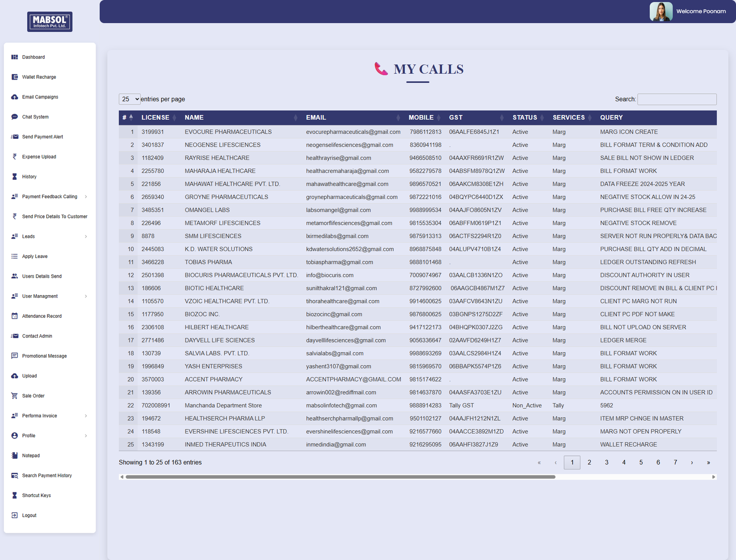736x560 pixels.
Task: Click the Poonam profile avatar picture
Action: click(x=661, y=11)
